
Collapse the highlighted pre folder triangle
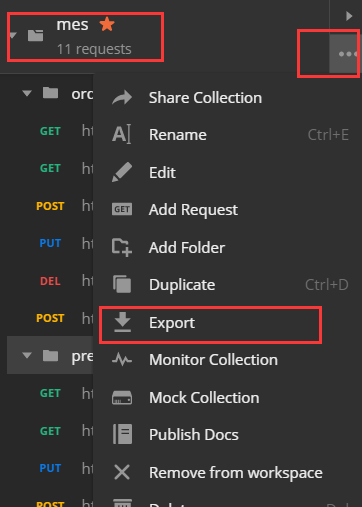[27, 356]
